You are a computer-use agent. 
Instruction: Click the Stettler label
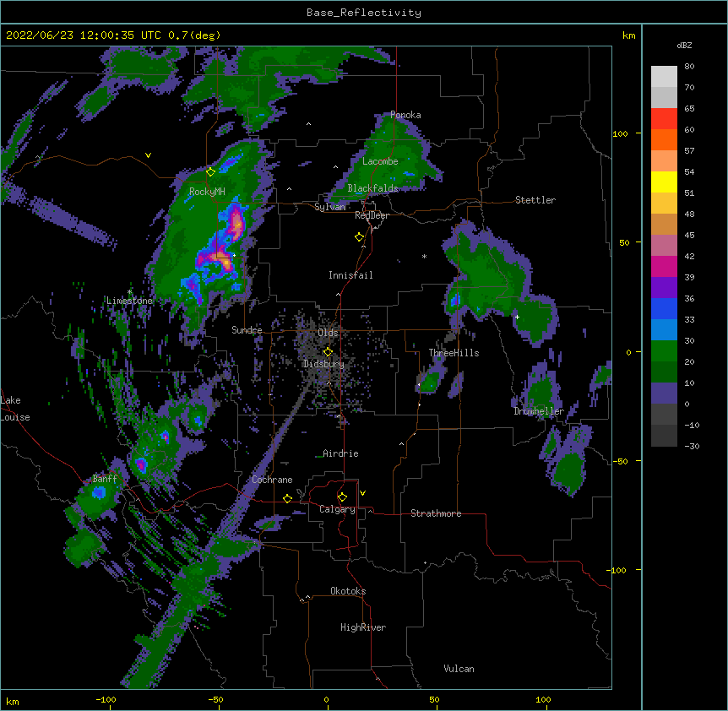click(x=535, y=200)
